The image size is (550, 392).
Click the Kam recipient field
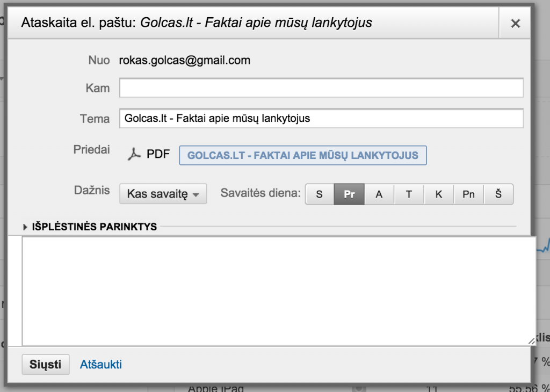pyautogui.click(x=321, y=88)
